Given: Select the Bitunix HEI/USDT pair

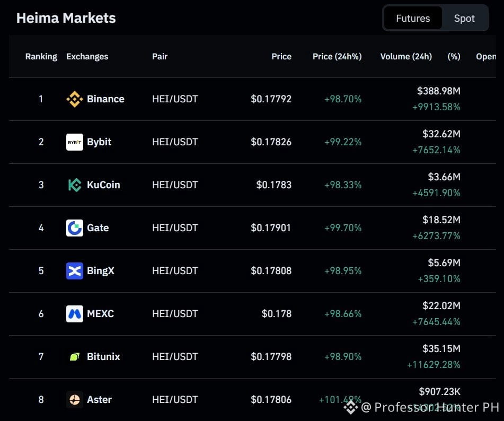Looking at the screenshot, I should (175, 357).
